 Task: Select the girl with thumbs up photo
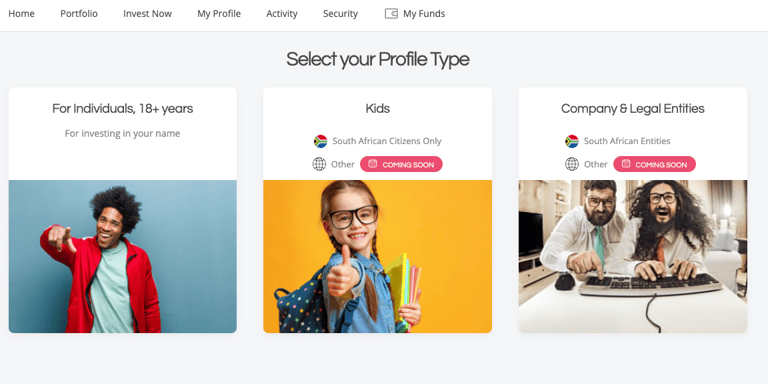(x=378, y=257)
